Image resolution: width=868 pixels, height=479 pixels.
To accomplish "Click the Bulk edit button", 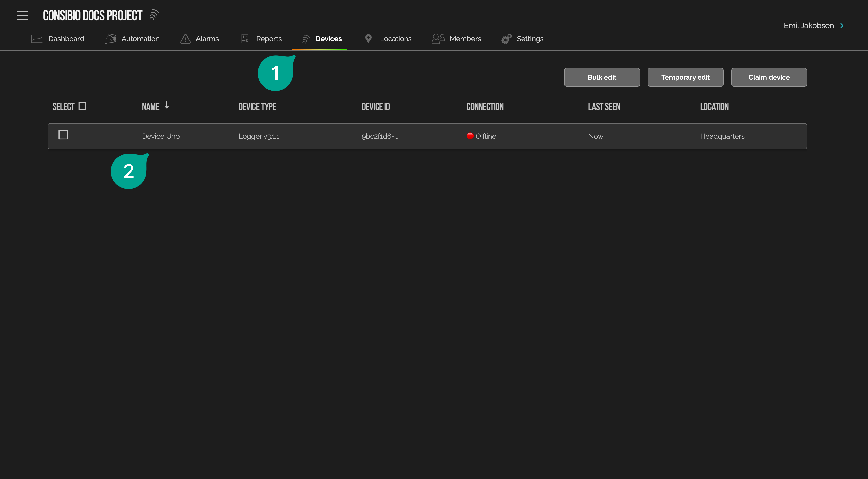I will [x=602, y=77].
